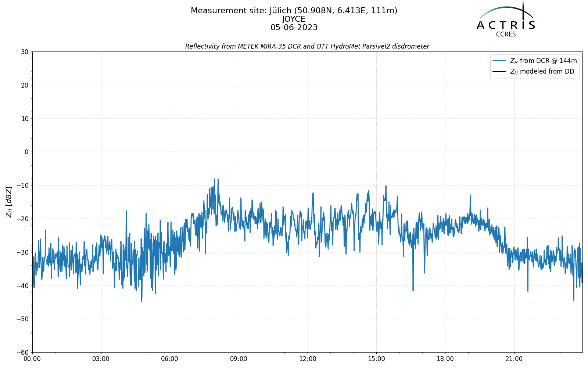Click the blue legend line for DCR
588x368 pixels.
(x=499, y=61)
